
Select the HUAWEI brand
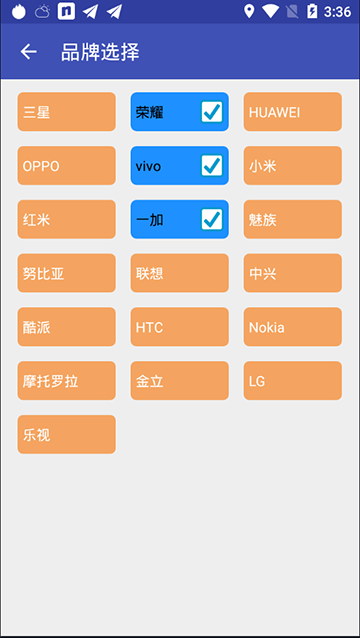point(292,112)
